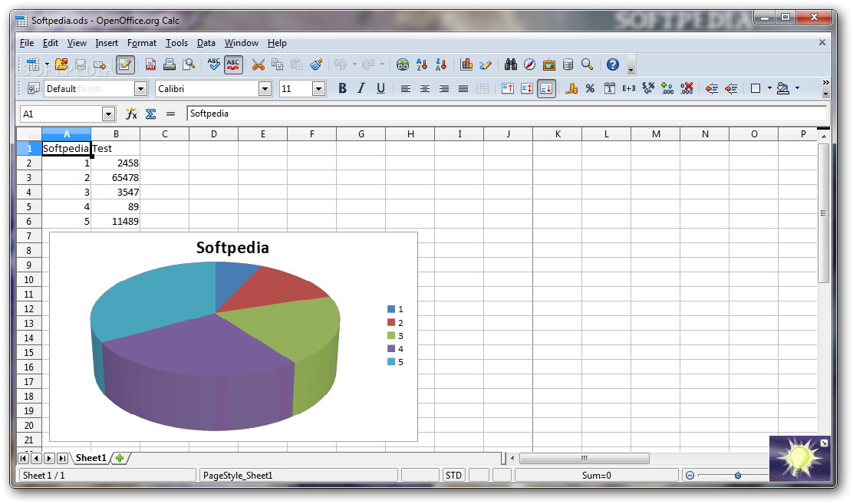Expand Standard toolbar options arrow
The width and height of the screenshot is (853, 504).
coord(631,64)
